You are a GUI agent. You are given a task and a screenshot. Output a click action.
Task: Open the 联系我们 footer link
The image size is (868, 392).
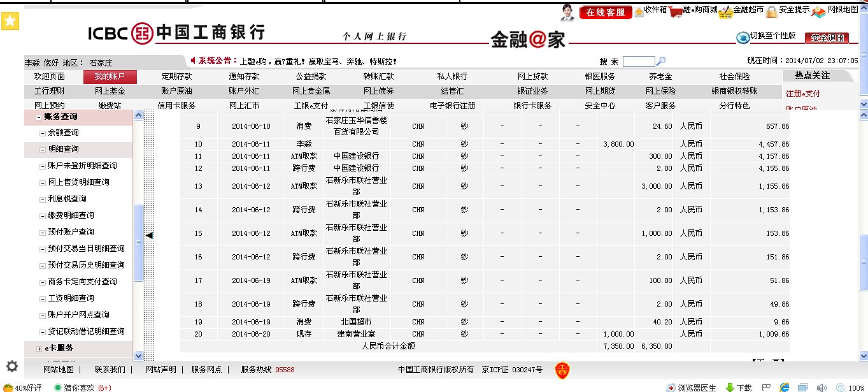[x=110, y=370]
